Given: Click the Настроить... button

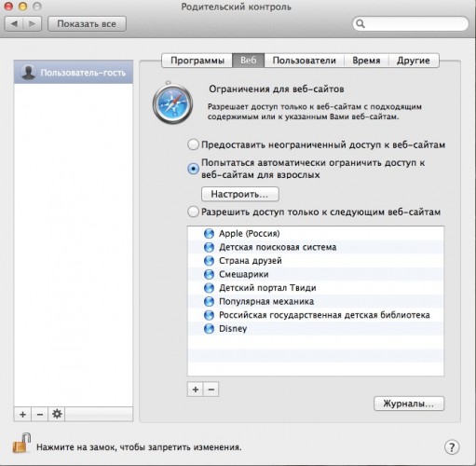Looking at the screenshot, I should click(x=240, y=194).
